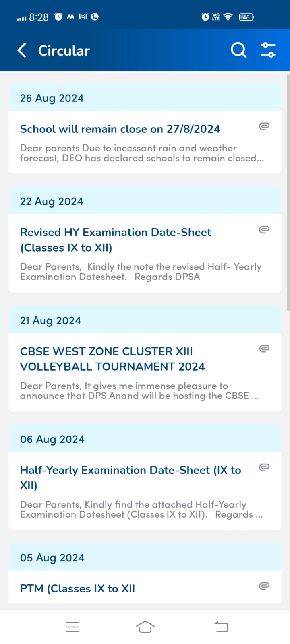Open "School will remain close on 27/8/2024" circular
290x644 pixels.
click(x=120, y=129)
